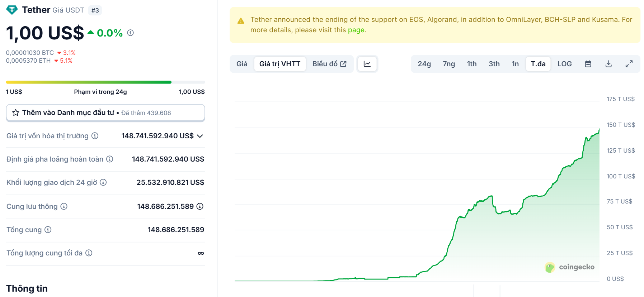The image size is (644, 297).
Task: Download chart data icon
Action: click(608, 64)
